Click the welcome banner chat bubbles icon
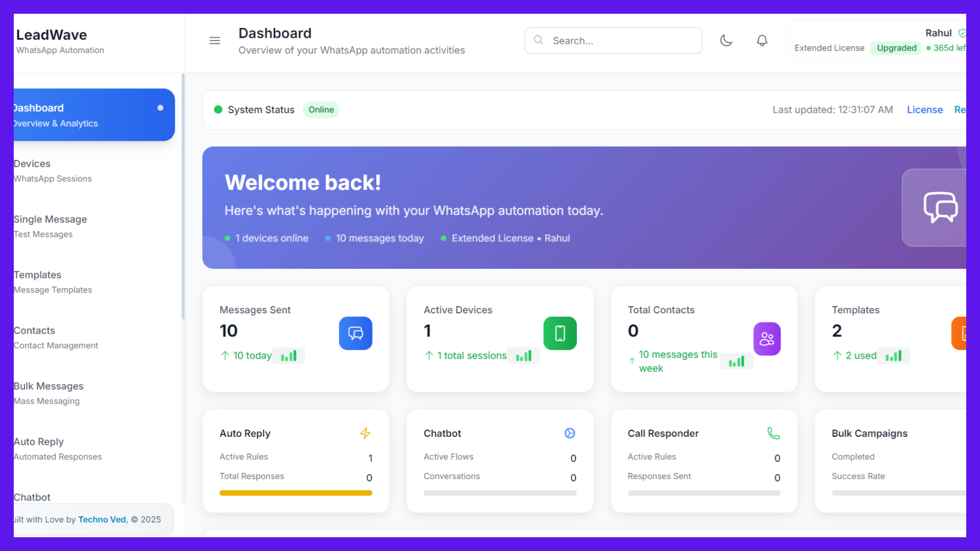 pyautogui.click(x=940, y=207)
